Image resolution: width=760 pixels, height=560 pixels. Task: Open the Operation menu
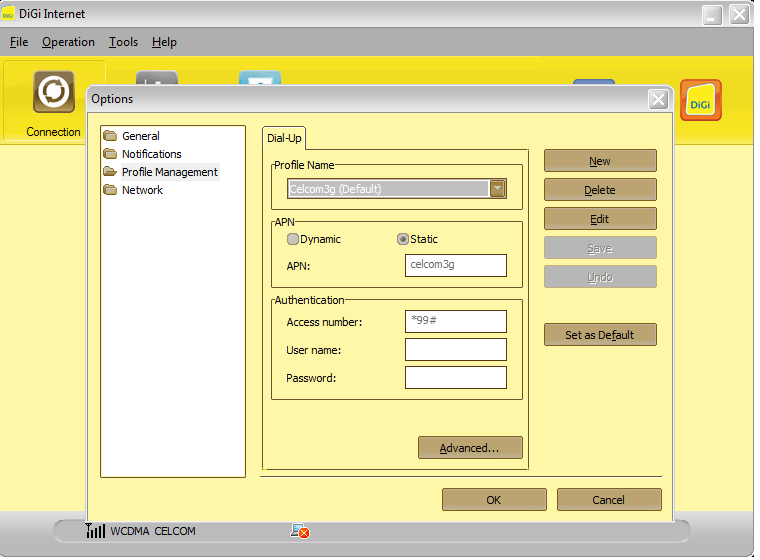pos(68,42)
